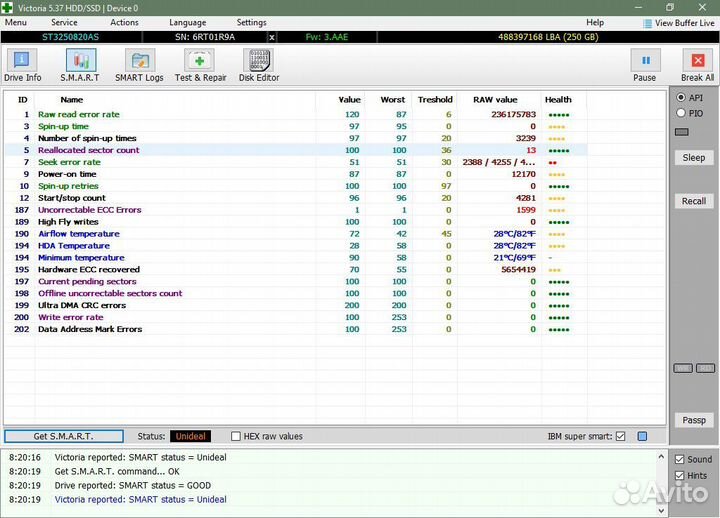Select the API radio button
The width and height of the screenshot is (720, 518).
(x=681, y=98)
